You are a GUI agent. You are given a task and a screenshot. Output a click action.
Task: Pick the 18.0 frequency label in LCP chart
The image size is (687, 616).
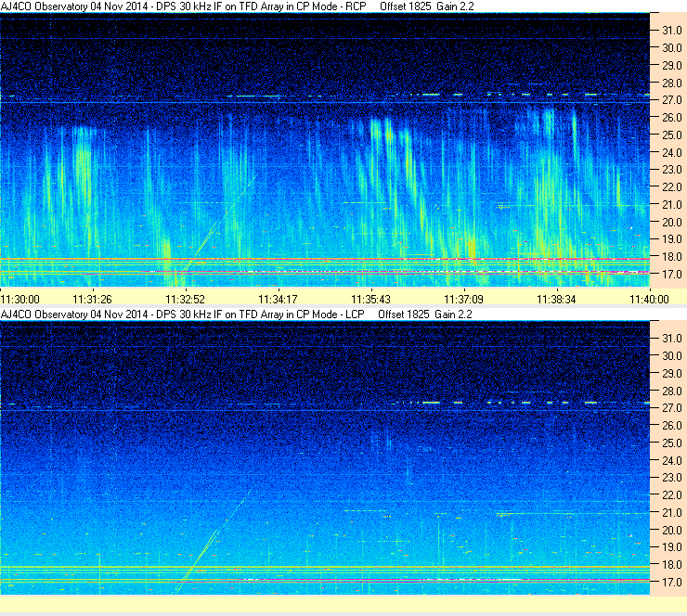671,564
